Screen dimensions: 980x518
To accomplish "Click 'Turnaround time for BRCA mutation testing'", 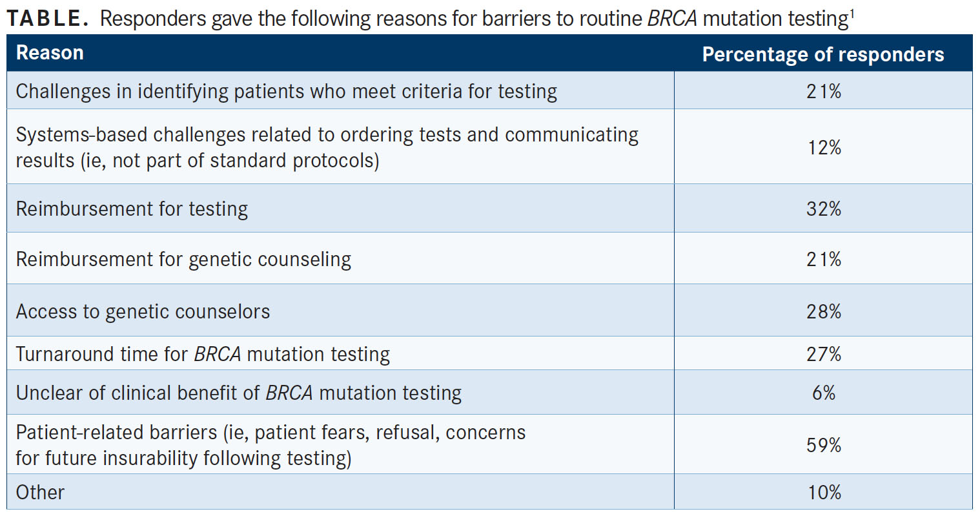I will [x=203, y=354].
